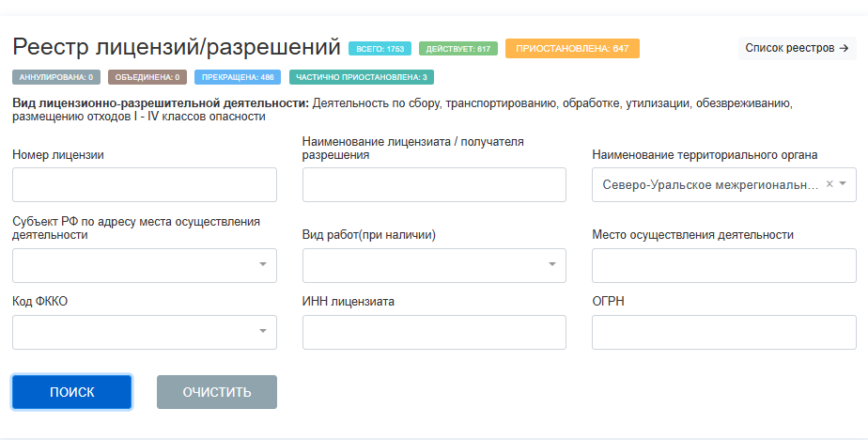This screenshot has height=440, width=868.
Task: Click the ОЧИСТИТЬ button
Action: (217, 392)
